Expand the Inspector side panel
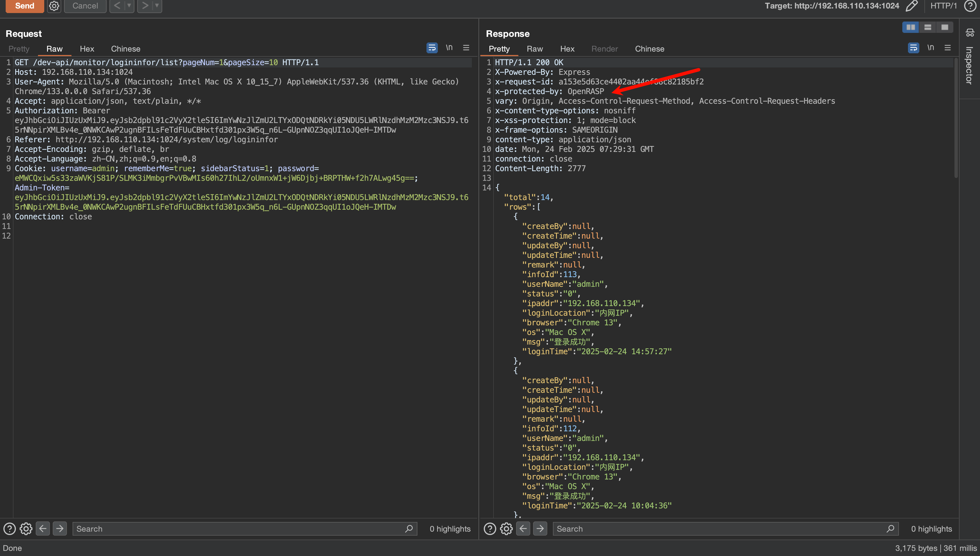Viewport: 980px width, 556px height. [x=969, y=66]
